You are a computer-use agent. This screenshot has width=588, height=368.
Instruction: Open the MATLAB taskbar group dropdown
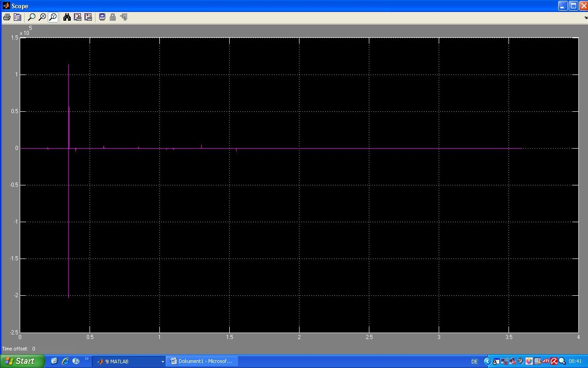162,362
